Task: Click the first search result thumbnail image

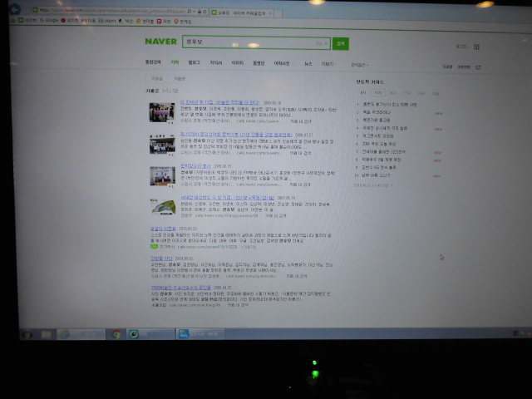Action: pyautogui.click(x=161, y=111)
